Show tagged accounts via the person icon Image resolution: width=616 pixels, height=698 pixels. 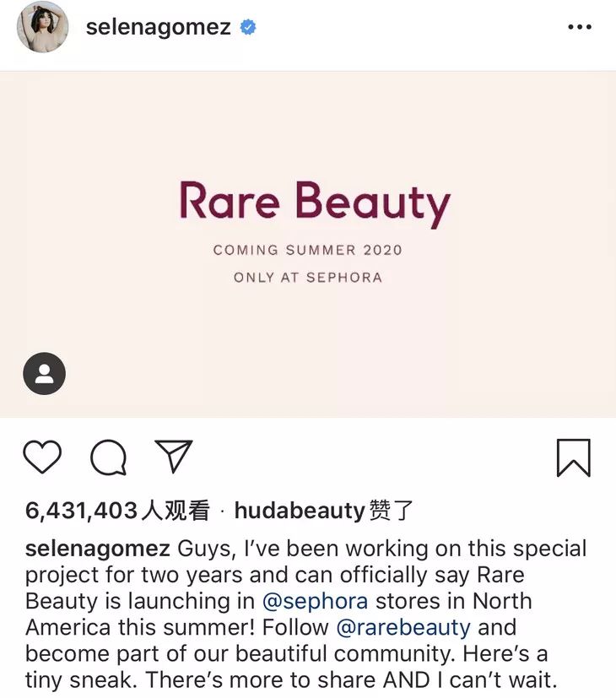click(x=44, y=374)
